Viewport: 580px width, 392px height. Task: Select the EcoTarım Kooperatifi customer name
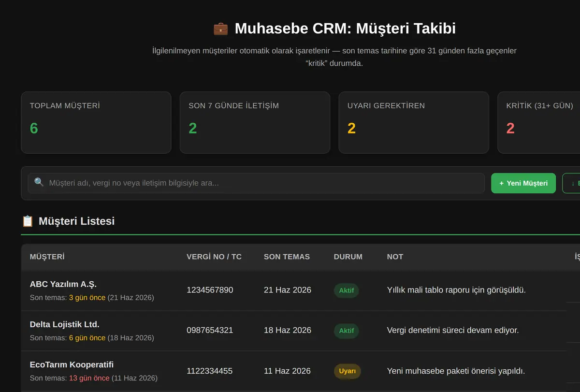72,364
